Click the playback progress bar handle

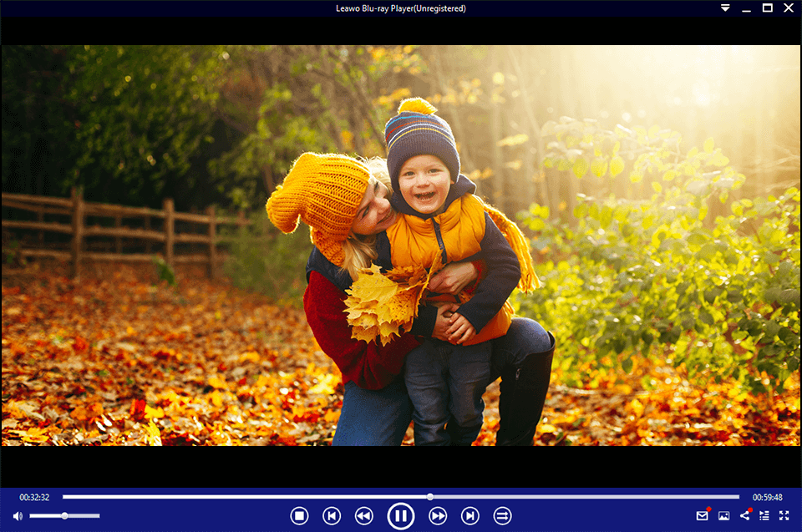[431, 495]
